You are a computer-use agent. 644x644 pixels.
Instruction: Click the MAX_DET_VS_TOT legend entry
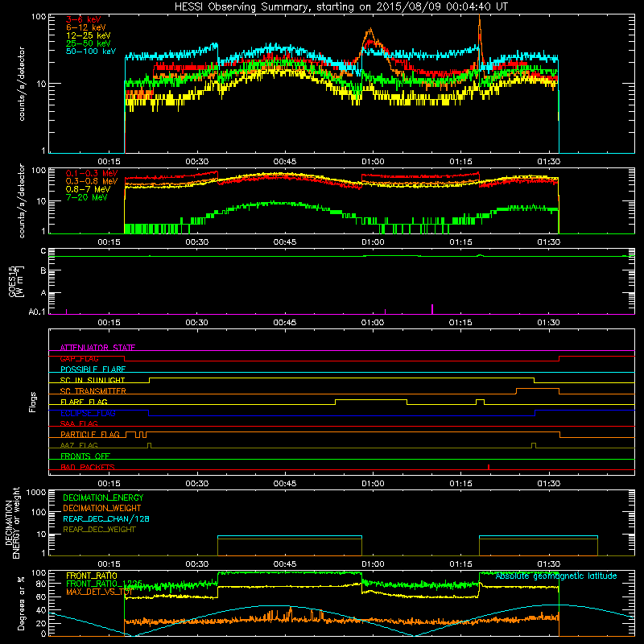(x=99, y=592)
